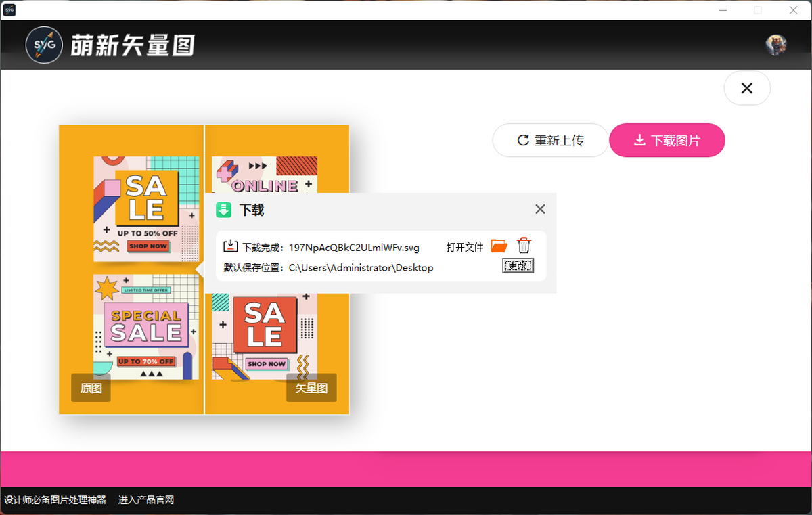Select the 原图 label on the preview
The width and height of the screenshot is (812, 515).
pos(91,388)
